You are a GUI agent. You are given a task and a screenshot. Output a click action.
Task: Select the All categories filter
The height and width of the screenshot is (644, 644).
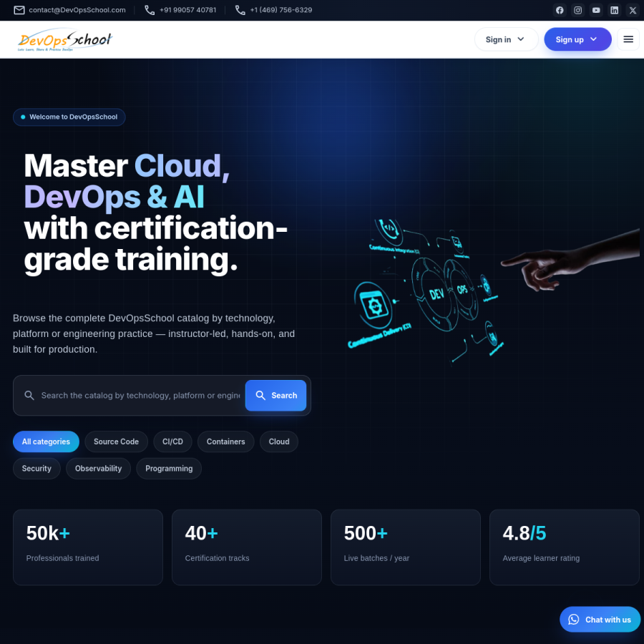click(x=46, y=441)
